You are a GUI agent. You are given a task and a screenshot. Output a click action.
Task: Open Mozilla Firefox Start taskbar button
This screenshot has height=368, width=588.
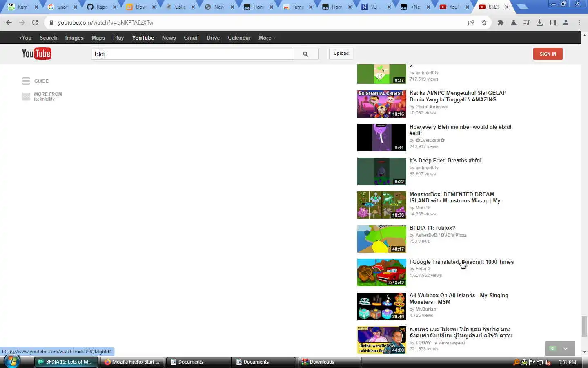(x=132, y=362)
